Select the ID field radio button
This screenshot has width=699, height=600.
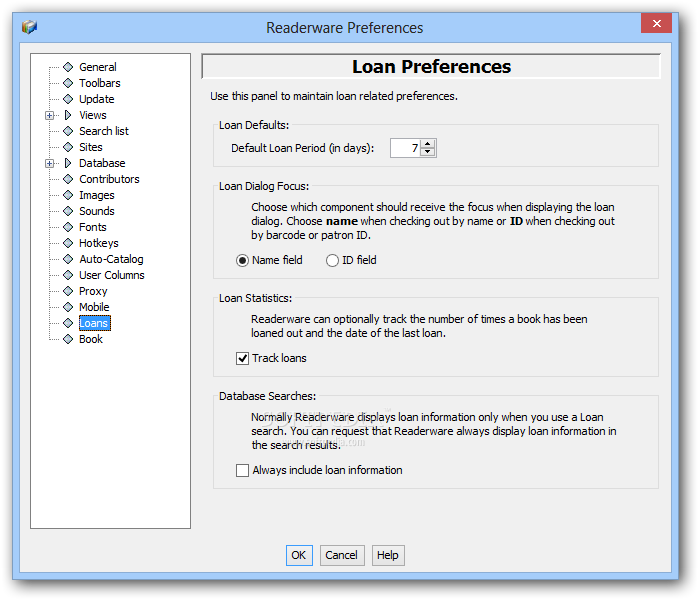click(332, 260)
